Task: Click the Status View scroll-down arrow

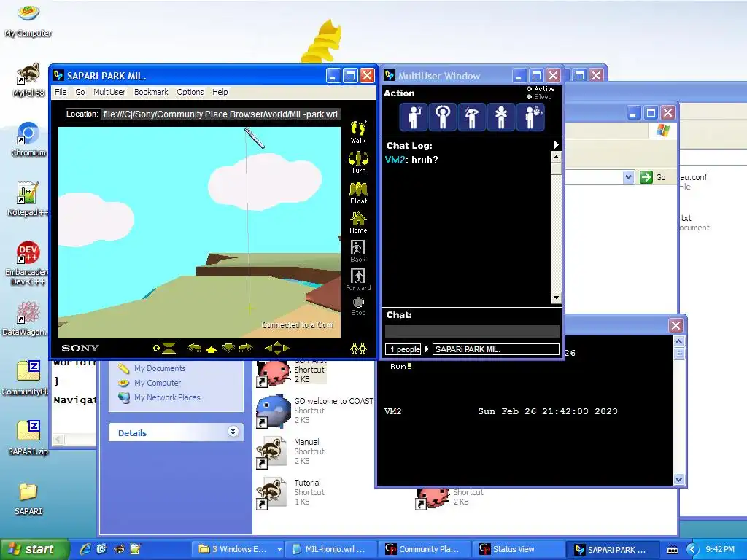Action: (679, 480)
